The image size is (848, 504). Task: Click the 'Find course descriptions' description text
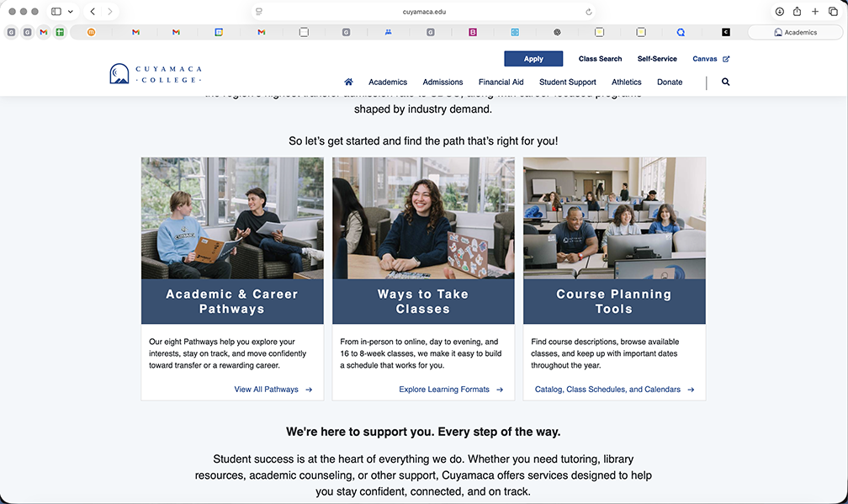605,353
